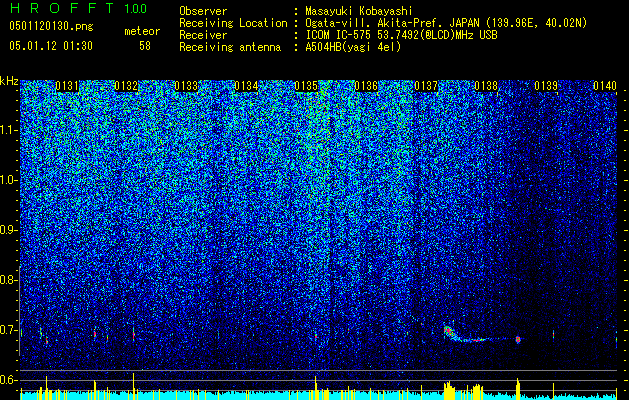629x400 pixels.
Task: Click time marker 0134
Action: coord(246,86)
